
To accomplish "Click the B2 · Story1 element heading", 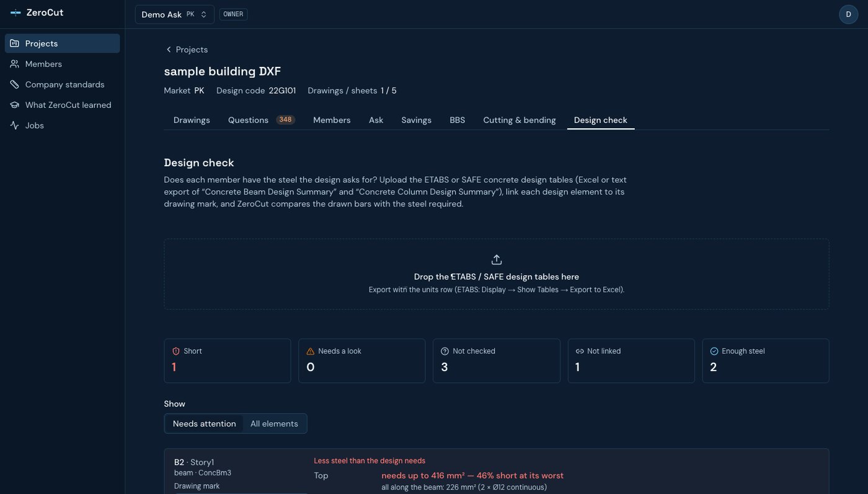I will 194,462.
